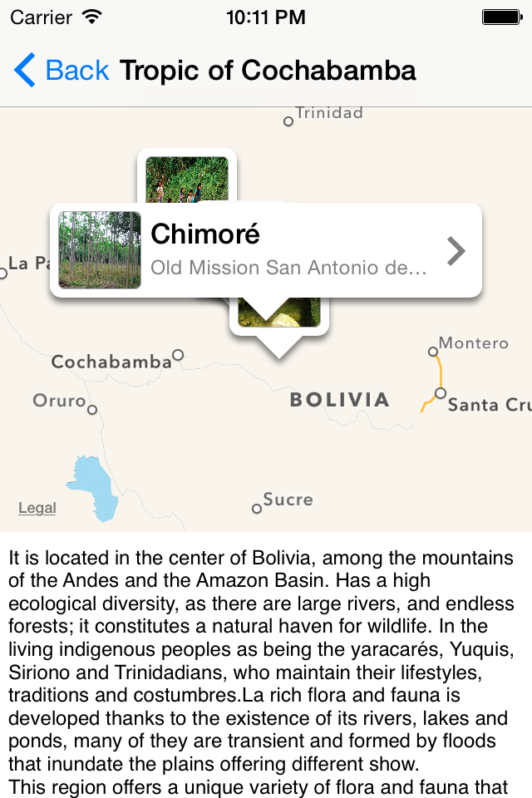Image resolution: width=532 pixels, height=798 pixels.
Task: Tap the Montero city marker
Action: click(433, 351)
